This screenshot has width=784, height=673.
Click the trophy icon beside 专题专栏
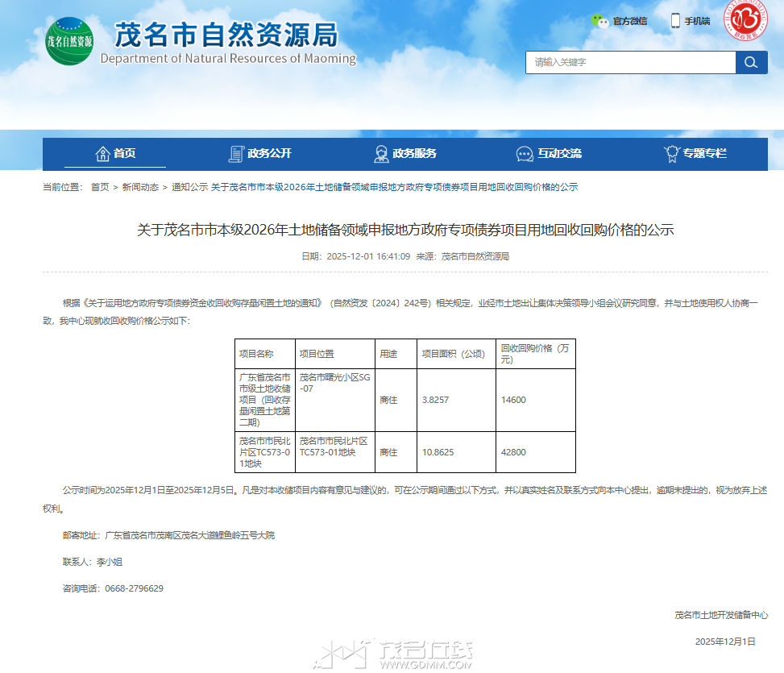(x=670, y=153)
